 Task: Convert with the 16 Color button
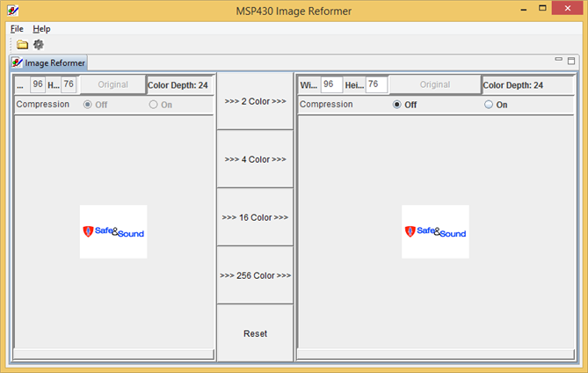coord(255,217)
